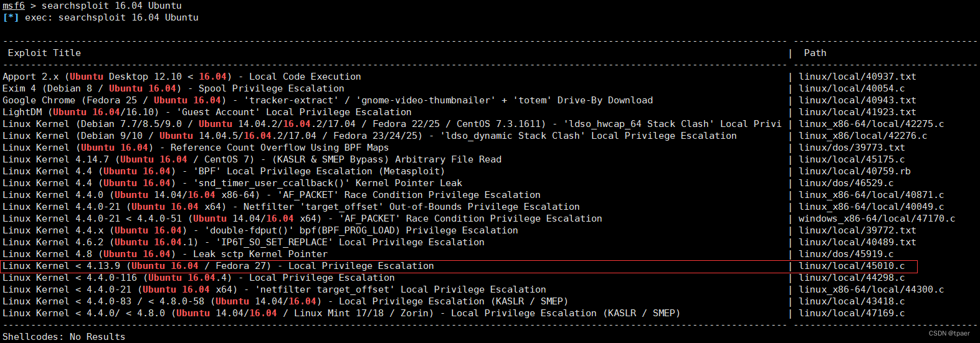This screenshot has width=980, height=343.
Task: Click path linux/local/41923.txt
Action: coord(857,112)
